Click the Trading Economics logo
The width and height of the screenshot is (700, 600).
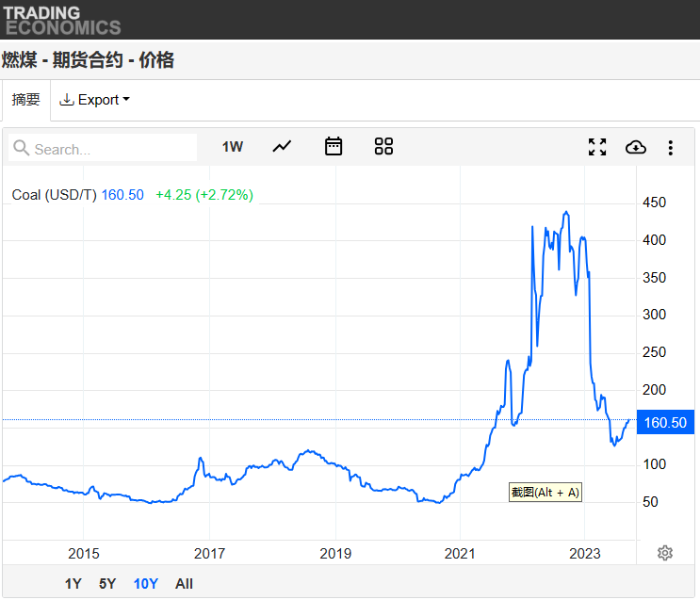click(x=62, y=20)
